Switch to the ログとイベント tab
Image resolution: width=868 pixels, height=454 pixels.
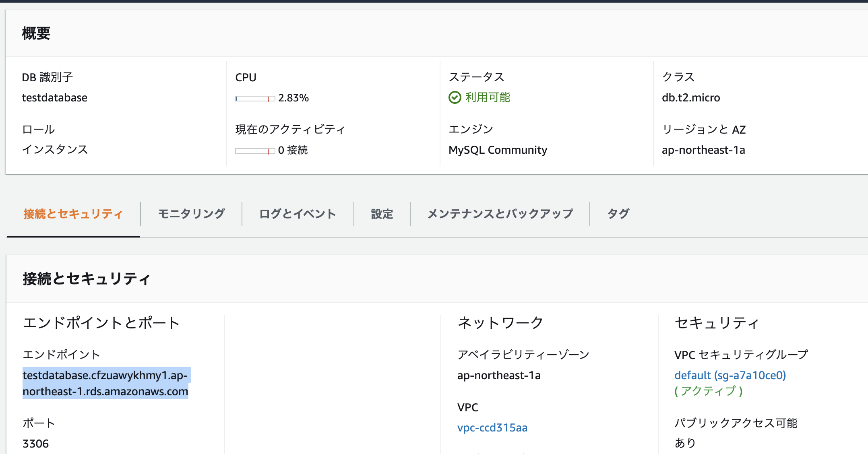tap(298, 214)
